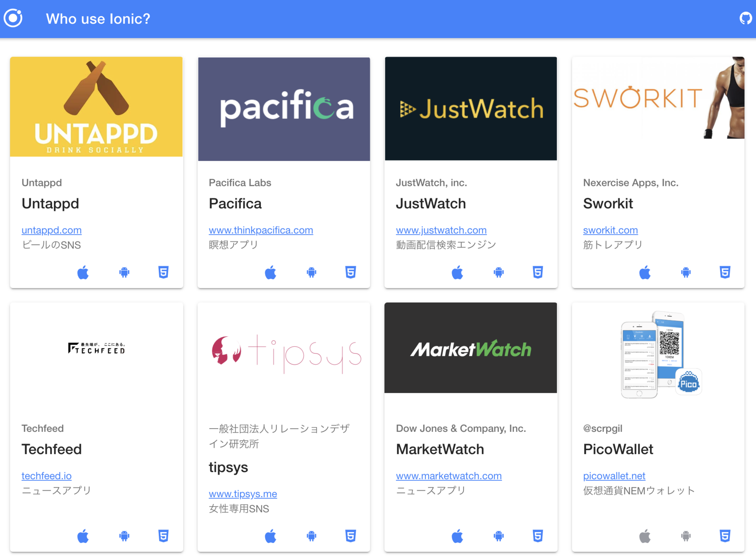Click the Pacifica logo banner image
Image resolution: width=756 pixels, height=559 pixels.
pyautogui.click(x=284, y=109)
